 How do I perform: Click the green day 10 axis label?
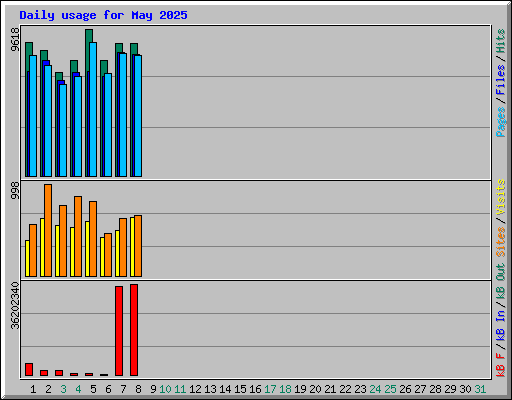click(165, 389)
